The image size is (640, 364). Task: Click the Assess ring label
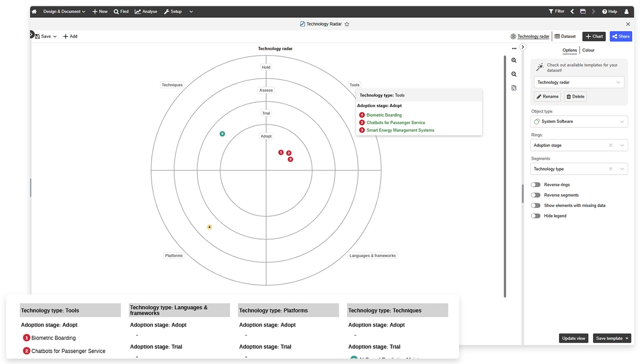[x=266, y=91]
